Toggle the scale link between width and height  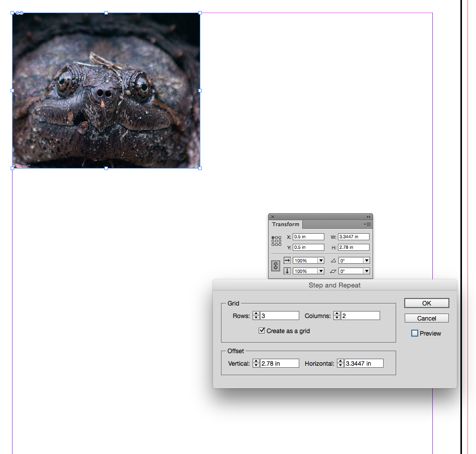pyautogui.click(x=276, y=265)
